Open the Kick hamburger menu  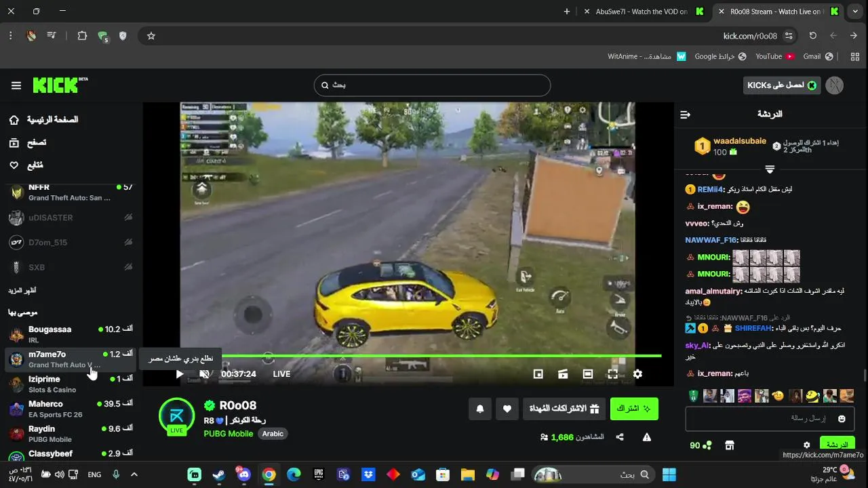[x=16, y=85]
